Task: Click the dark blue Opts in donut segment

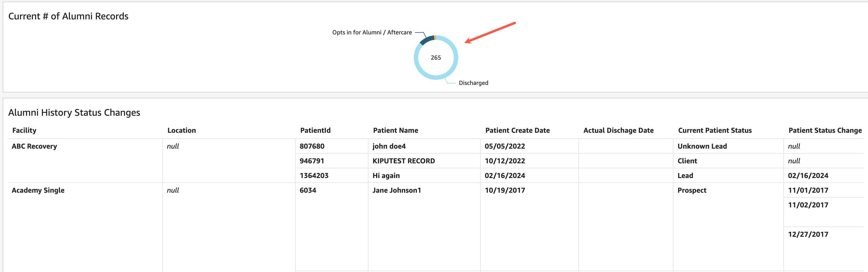Action: [x=427, y=40]
